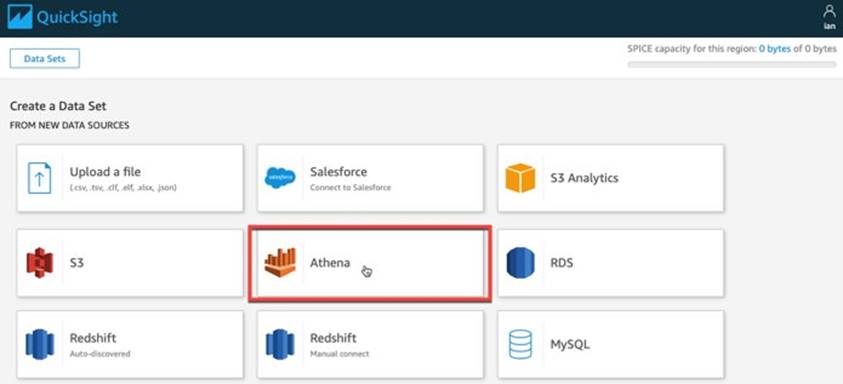Screen dimensions: 843x384
Task: Click the SPICE capacity progress bar
Action: click(x=732, y=65)
